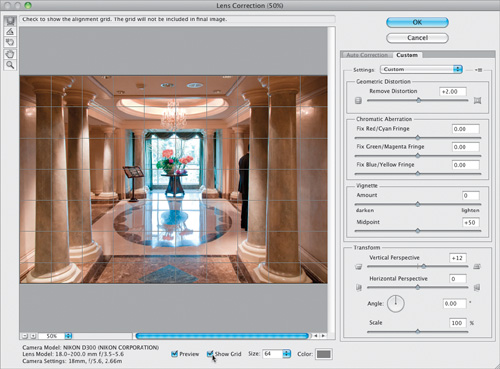This screenshot has height=369, width=500.
Task: Click the barrel distortion icon
Action: coord(358,100)
